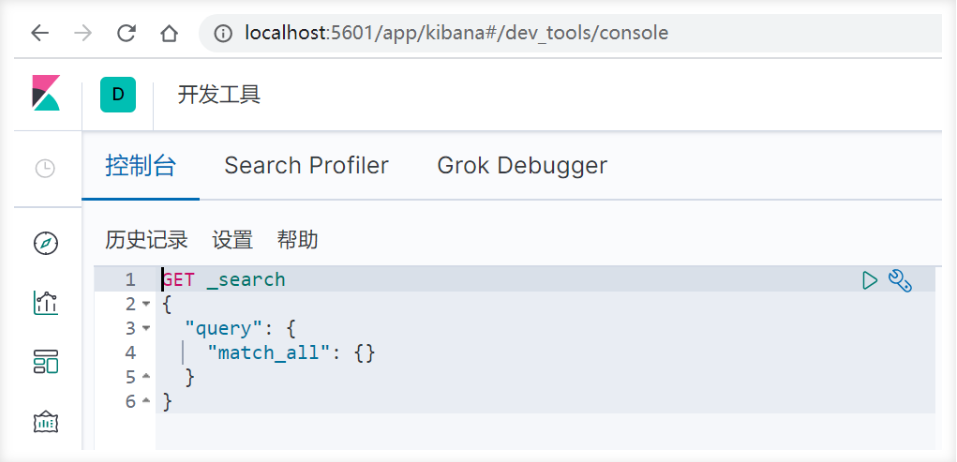Open the wrench actions icon in editor
The height and width of the screenshot is (462, 957).
tap(900, 281)
